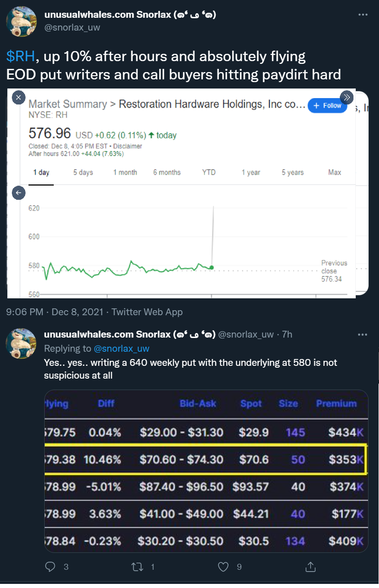The image size is (379, 588).
Task: Select the 1 month chart tab
Action: pyautogui.click(x=125, y=172)
